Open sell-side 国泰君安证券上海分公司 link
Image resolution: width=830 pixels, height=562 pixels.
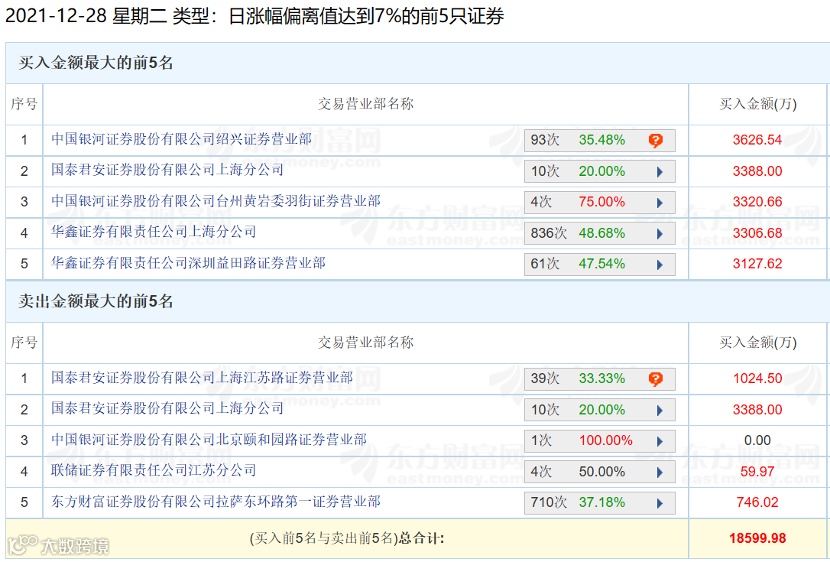point(167,408)
